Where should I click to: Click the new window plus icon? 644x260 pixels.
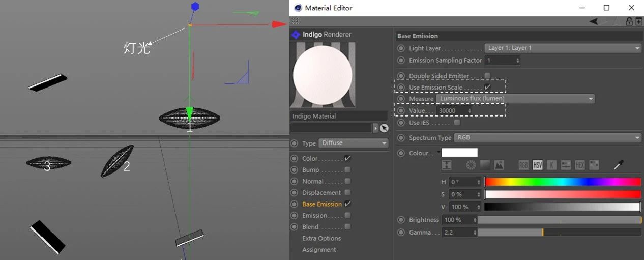639,21
